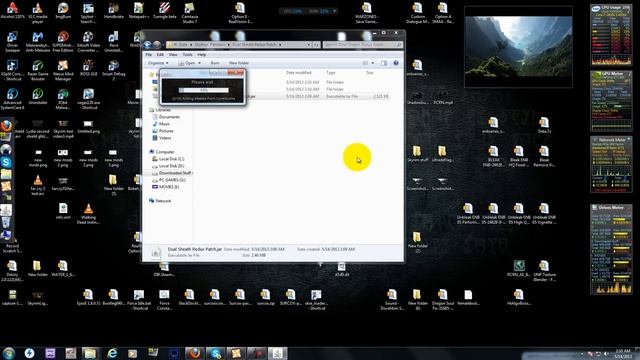Open the Smart Defrag 2 icon
The width and height of the screenshot is (640, 360).
[x=113, y=70]
